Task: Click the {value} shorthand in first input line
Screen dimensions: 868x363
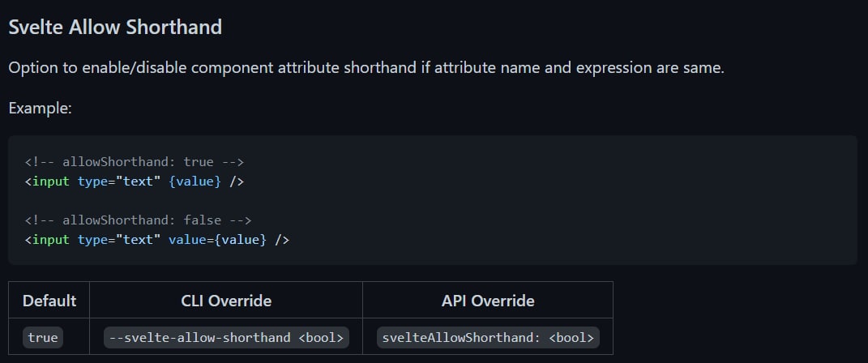Action: click(195, 181)
